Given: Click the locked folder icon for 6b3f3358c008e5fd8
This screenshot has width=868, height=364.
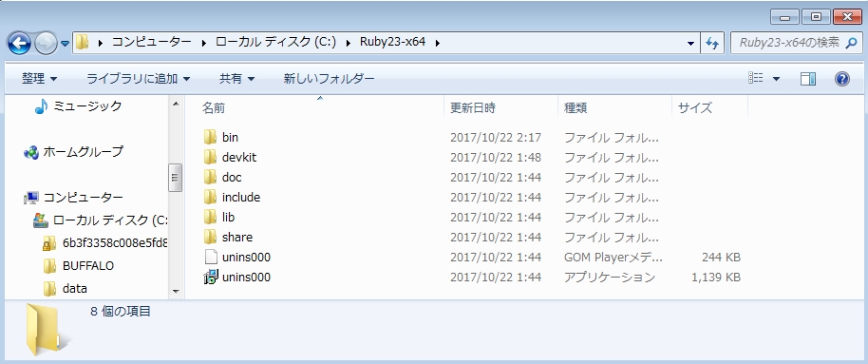Looking at the screenshot, I should point(49,243).
